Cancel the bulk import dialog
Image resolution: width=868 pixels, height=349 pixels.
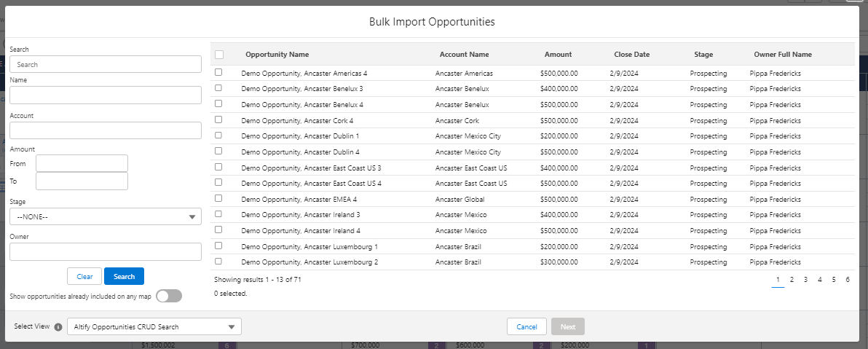(x=526, y=327)
